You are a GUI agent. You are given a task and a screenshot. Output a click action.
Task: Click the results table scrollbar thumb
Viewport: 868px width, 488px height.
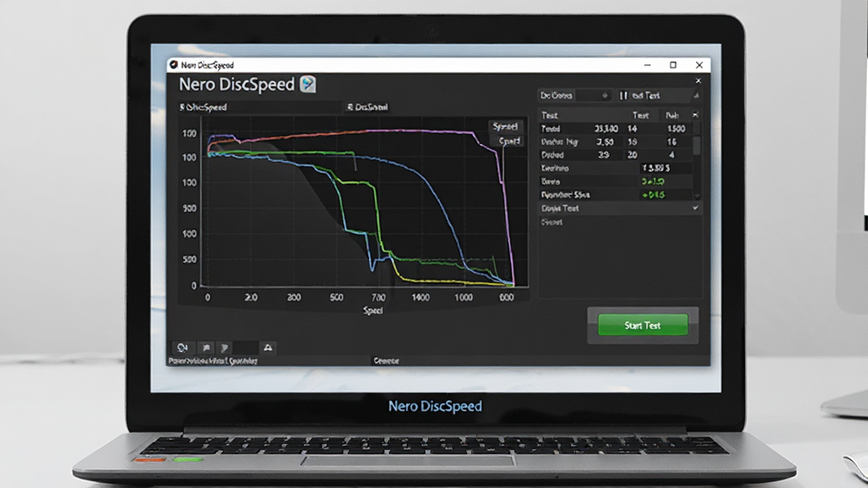point(697,146)
